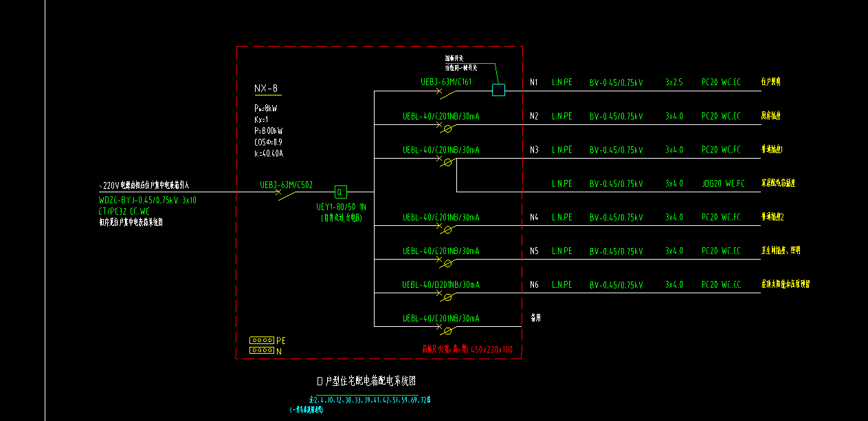Image resolution: width=868 pixels, height=421 pixels.
Task: Click the Kx=1 parameter text
Action: [261, 120]
